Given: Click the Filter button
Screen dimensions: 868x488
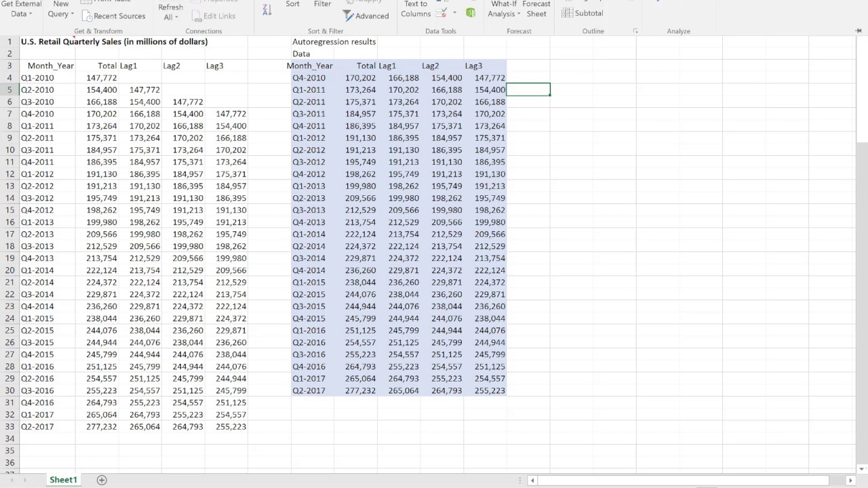Looking at the screenshot, I should point(322,4).
